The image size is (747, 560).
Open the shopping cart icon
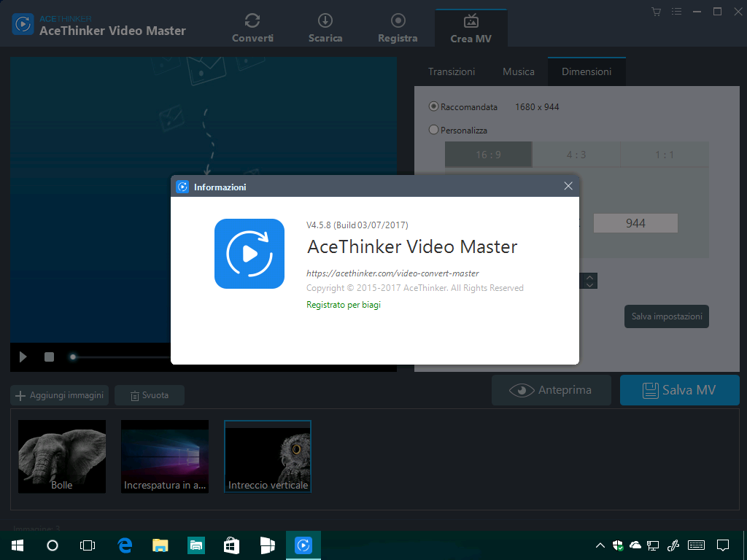(657, 12)
